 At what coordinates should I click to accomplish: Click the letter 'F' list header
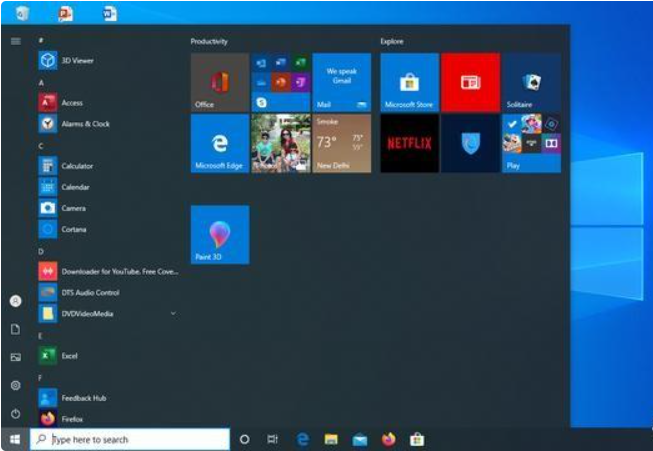point(40,378)
